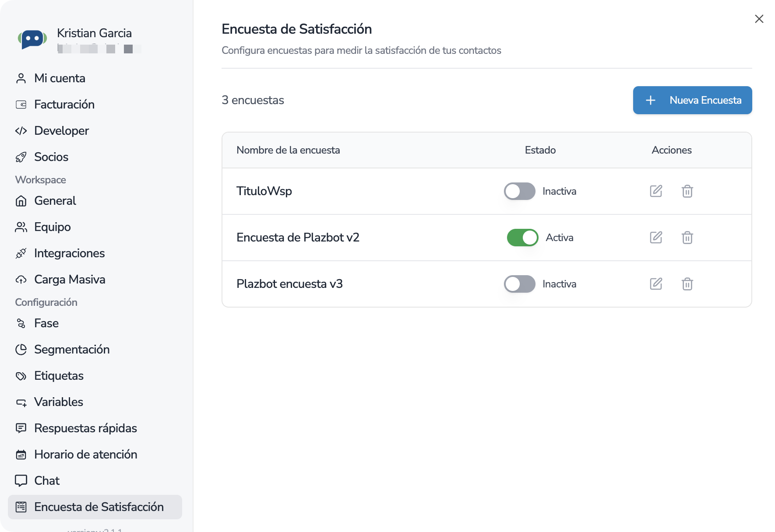Screen dimensions: 775x532
Task: Edit the Encuesta de Plazbot v2 survey
Action: (655, 238)
